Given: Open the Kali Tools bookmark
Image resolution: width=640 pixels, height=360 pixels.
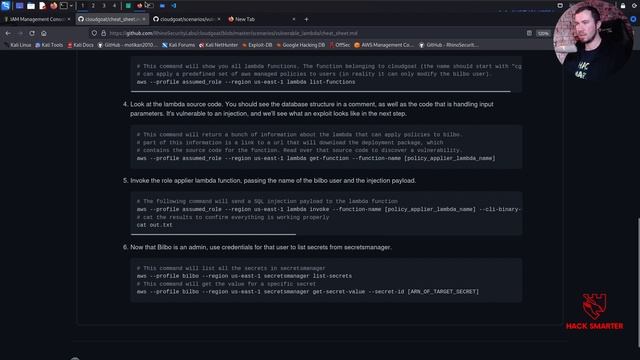Looking at the screenshot, I should (x=49, y=45).
